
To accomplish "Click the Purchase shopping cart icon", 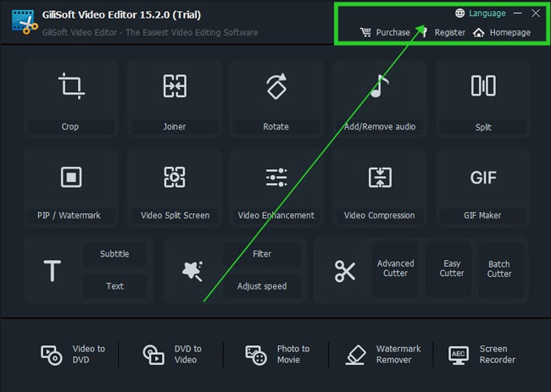I will pos(365,32).
